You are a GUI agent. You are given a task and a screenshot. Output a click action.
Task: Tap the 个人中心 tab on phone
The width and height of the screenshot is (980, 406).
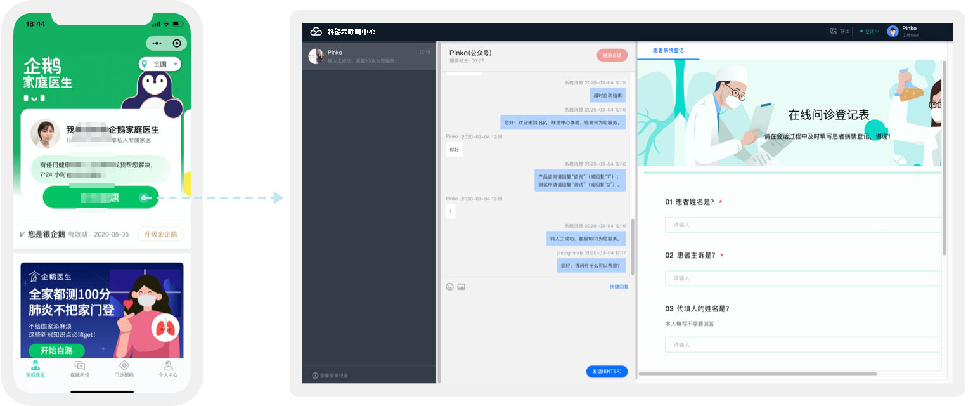tap(168, 369)
